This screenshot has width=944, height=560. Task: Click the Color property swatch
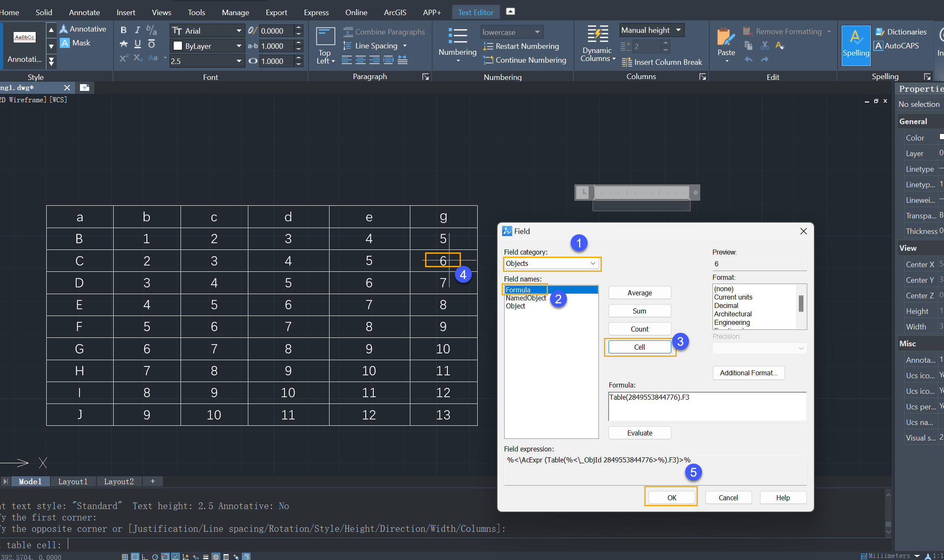[942, 137]
